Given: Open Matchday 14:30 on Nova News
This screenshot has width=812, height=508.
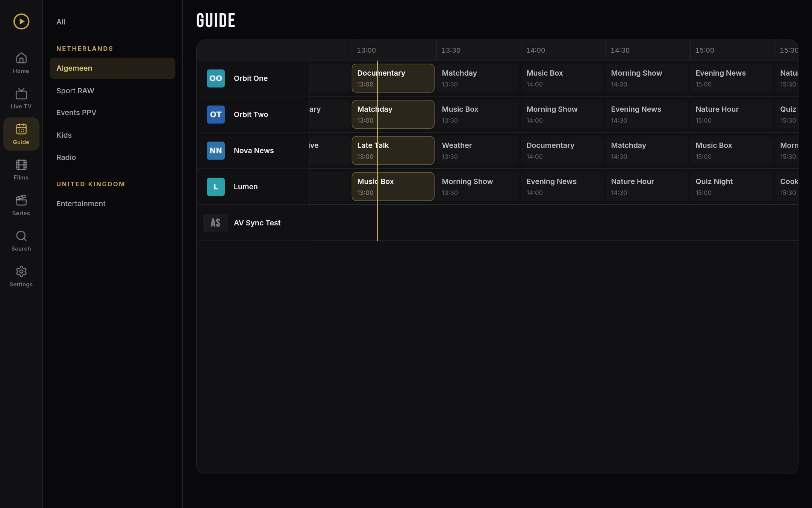Looking at the screenshot, I should click(x=647, y=151).
